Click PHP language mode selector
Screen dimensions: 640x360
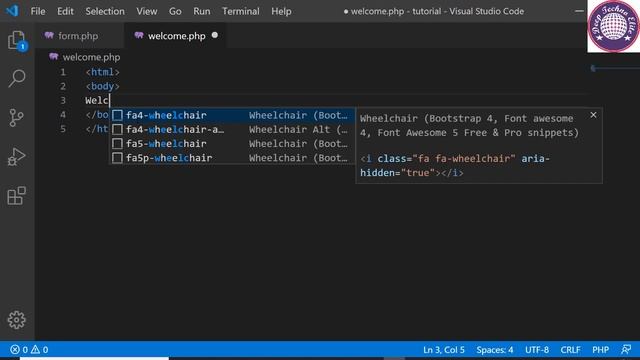point(600,350)
